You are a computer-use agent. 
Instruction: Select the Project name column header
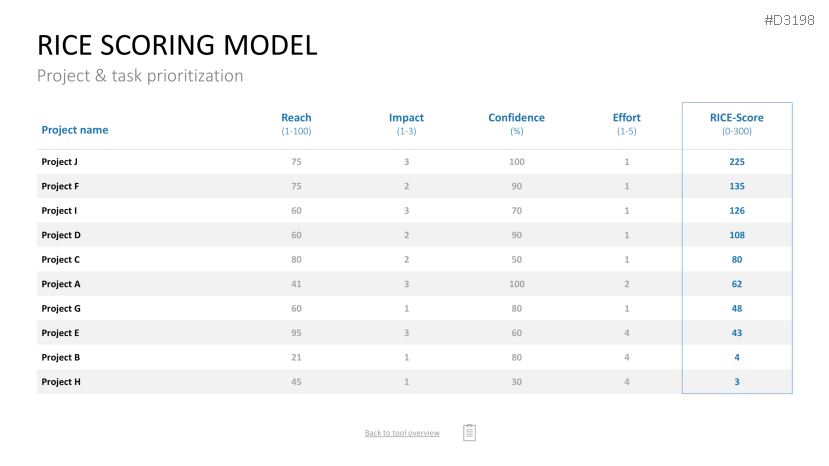(x=75, y=130)
